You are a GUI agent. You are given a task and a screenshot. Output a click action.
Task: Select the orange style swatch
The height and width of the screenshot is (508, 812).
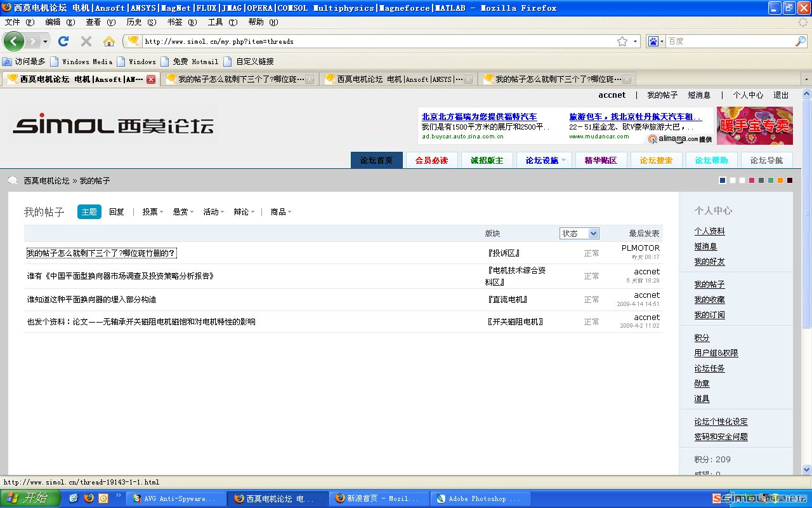pos(780,180)
